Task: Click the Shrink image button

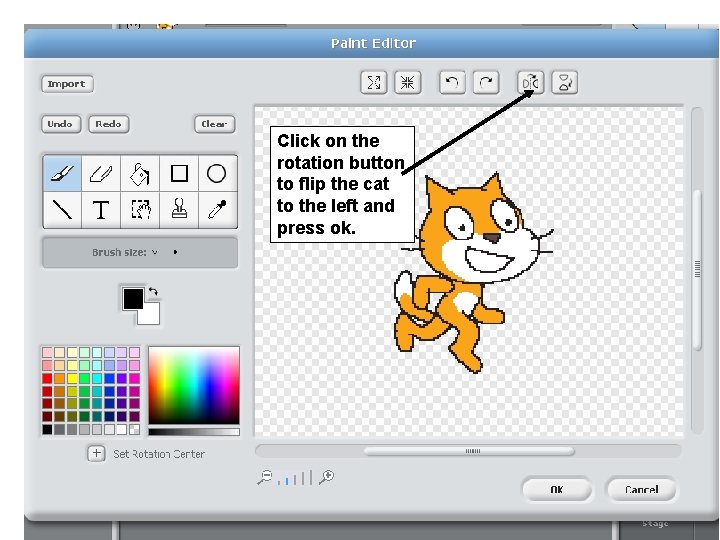Action: 408,83
